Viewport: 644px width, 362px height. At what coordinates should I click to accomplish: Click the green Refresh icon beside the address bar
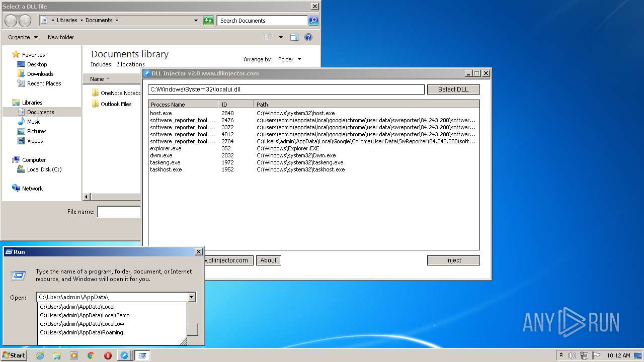point(208,21)
